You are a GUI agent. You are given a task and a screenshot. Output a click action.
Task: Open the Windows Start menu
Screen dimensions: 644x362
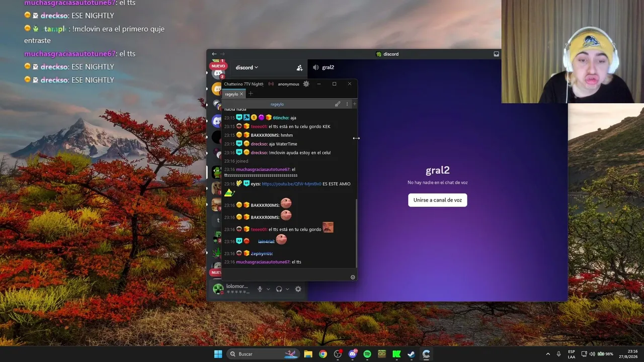[218, 354]
